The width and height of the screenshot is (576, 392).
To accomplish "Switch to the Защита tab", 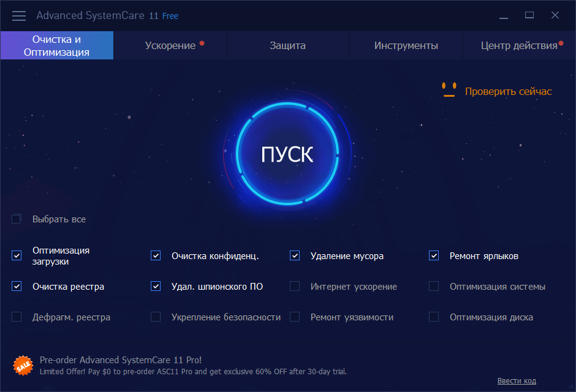I will [x=288, y=45].
